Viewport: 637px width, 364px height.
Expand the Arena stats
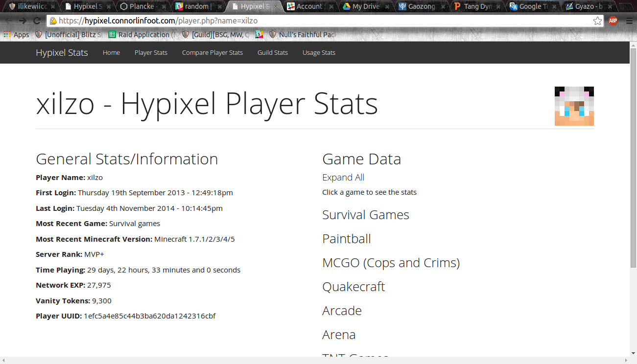[x=339, y=335]
